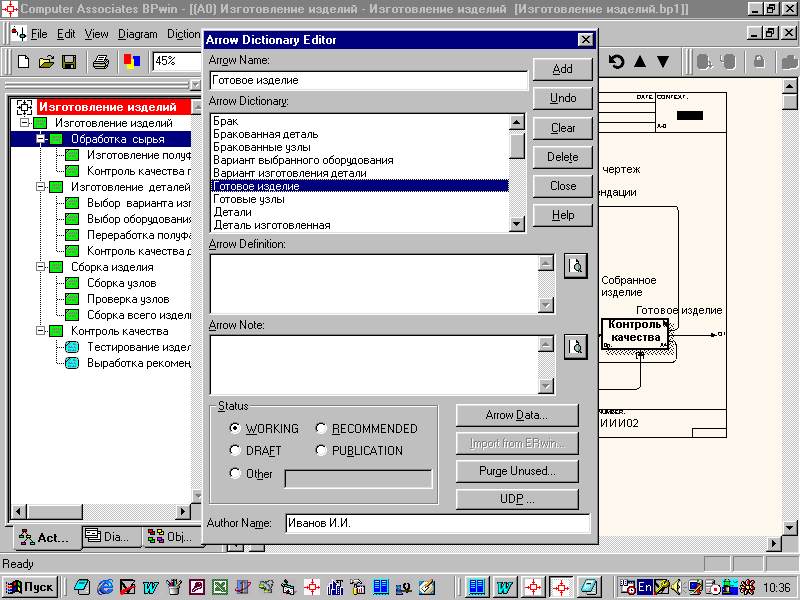Collapse the Сборка изделия tree node
Image resolution: width=800 pixels, height=600 pixels.
[x=40, y=267]
